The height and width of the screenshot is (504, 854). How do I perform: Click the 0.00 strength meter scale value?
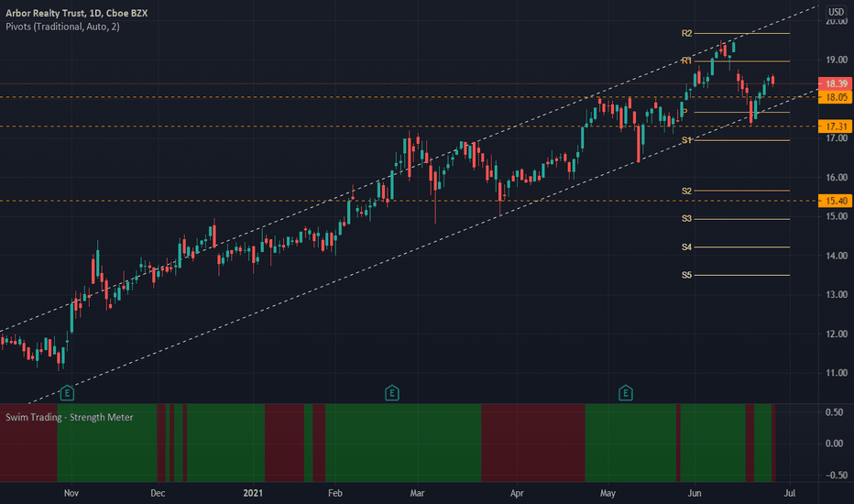tap(835, 444)
